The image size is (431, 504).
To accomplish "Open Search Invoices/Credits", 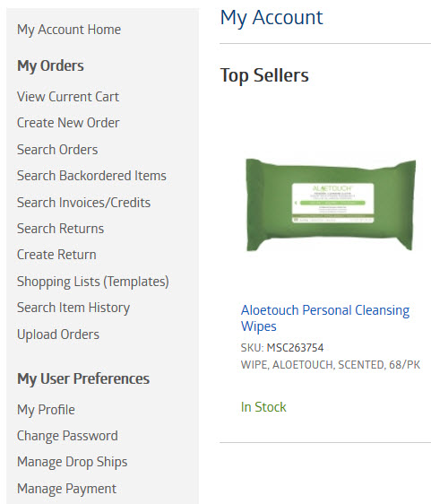I will (x=83, y=203).
